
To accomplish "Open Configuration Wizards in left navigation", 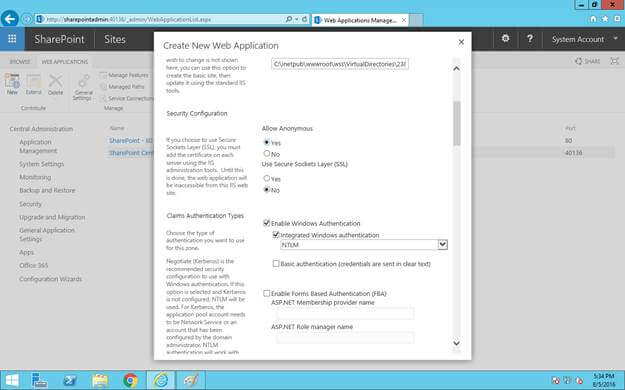I will (51, 279).
